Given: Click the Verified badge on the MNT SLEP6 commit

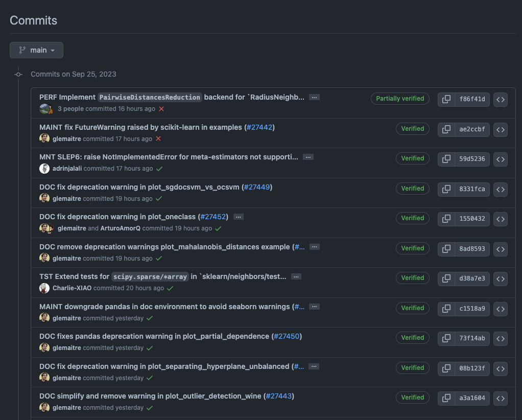Looking at the screenshot, I should point(413,158).
